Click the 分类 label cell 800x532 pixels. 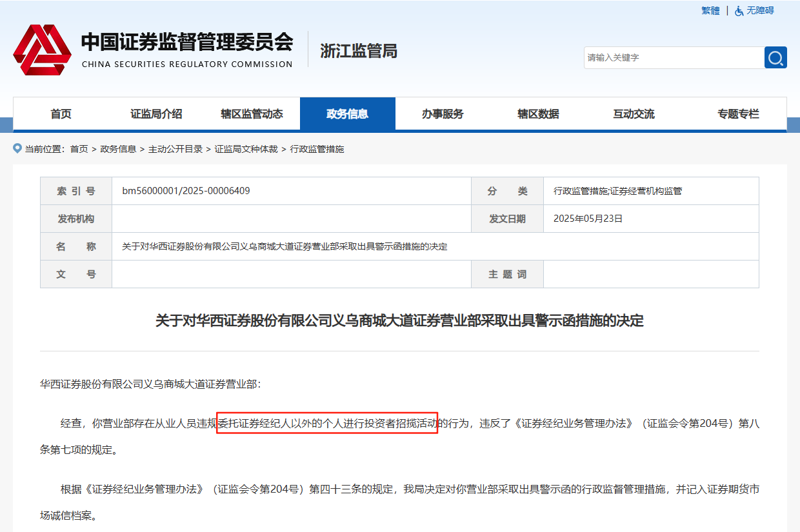click(507, 191)
